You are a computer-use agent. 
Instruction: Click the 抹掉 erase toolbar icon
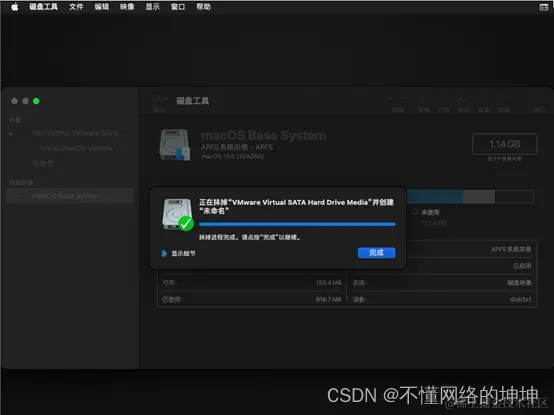(463, 103)
